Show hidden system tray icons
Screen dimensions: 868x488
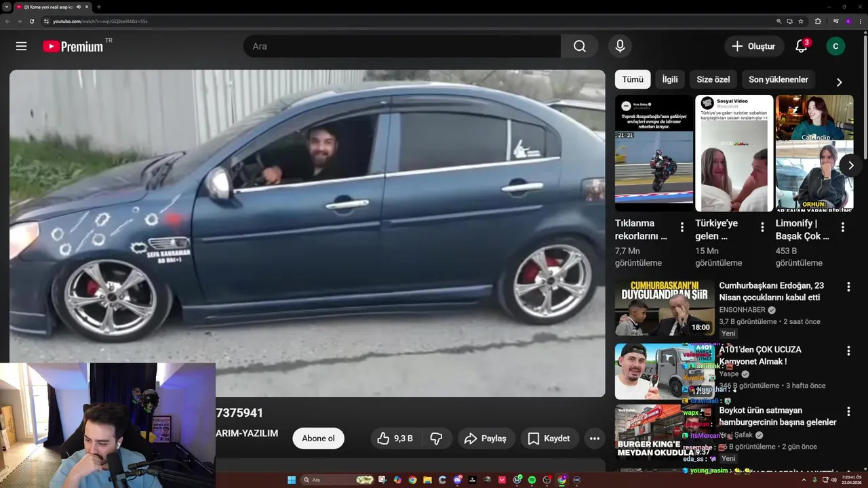coord(804,480)
